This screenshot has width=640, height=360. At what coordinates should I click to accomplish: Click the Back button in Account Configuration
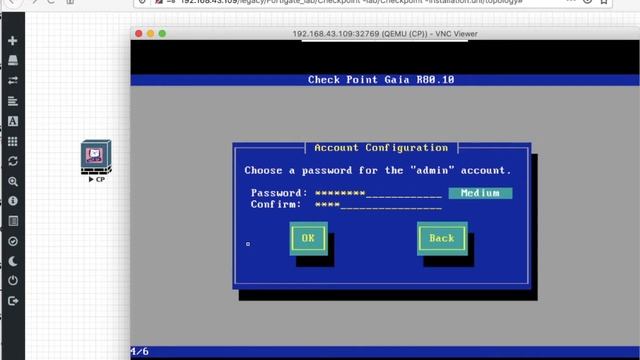pyautogui.click(x=442, y=238)
